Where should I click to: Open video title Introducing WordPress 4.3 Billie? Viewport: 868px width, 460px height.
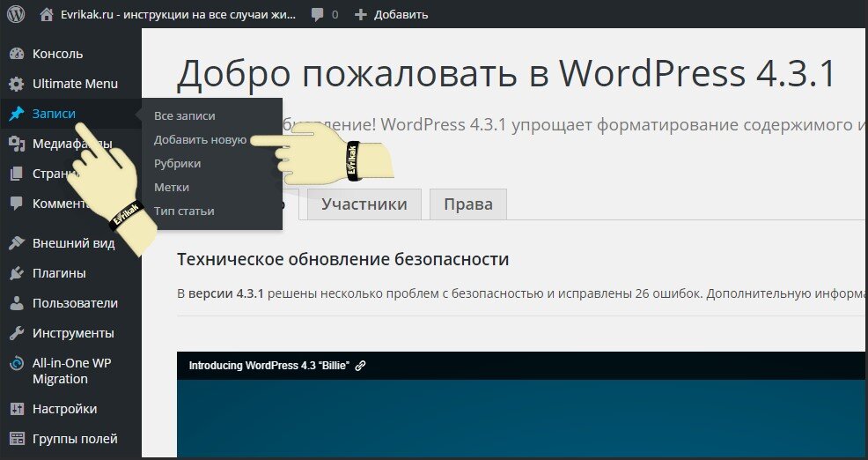tap(269, 366)
